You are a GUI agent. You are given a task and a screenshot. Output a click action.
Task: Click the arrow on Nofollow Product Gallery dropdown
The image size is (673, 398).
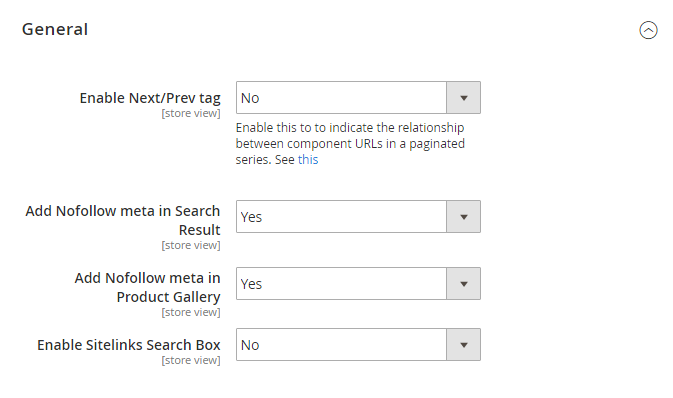tap(464, 284)
